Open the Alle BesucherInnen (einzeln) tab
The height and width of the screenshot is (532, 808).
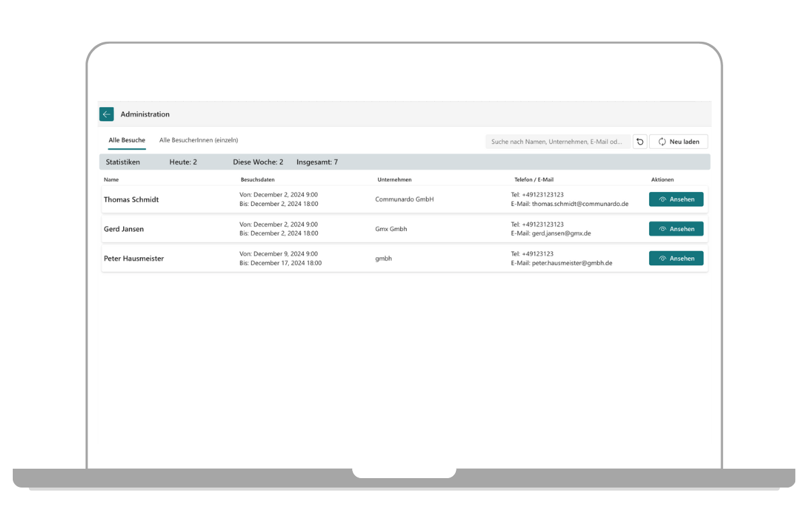199,140
